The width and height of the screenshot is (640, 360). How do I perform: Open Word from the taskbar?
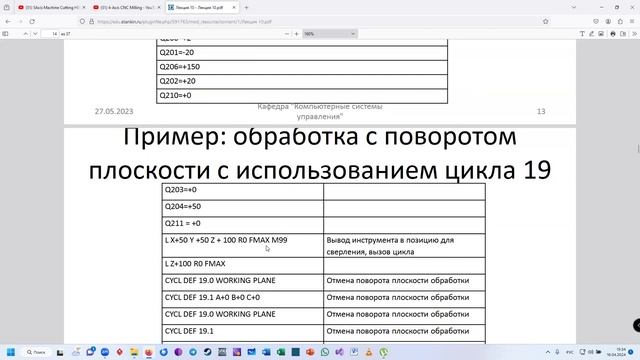tap(266, 352)
